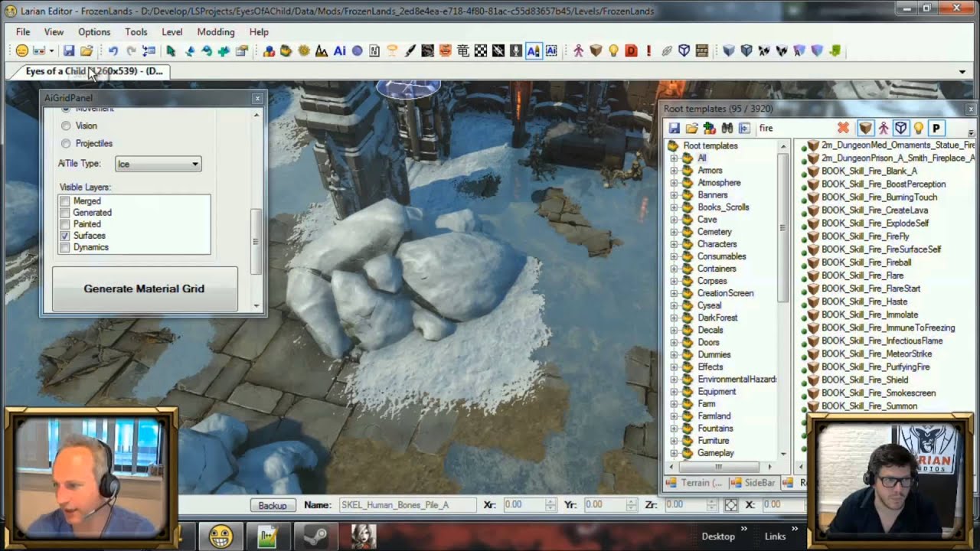Open the Help menu
This screenshot has width=980, height=551.
pyautogui.click(x=259, y=32)
